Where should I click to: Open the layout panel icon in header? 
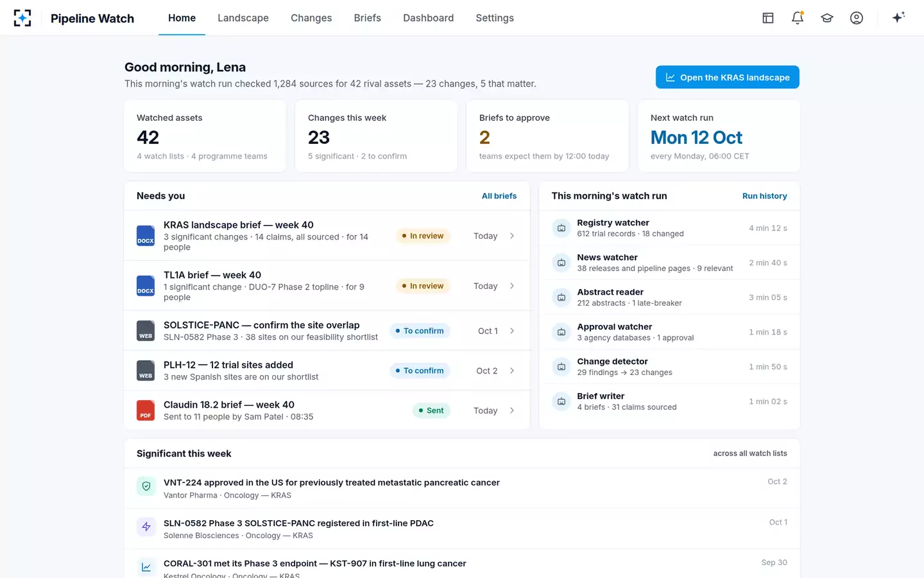[x=768, y=18]
